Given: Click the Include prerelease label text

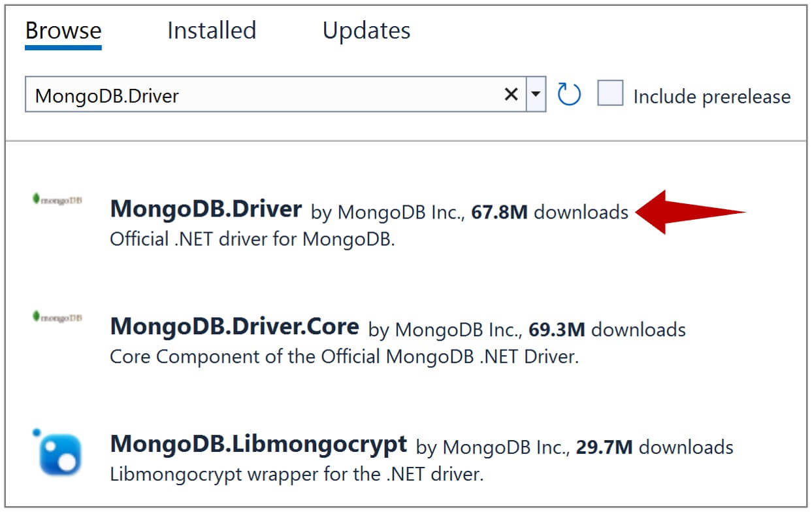Looking at the screenshot, I should [712, 97].
